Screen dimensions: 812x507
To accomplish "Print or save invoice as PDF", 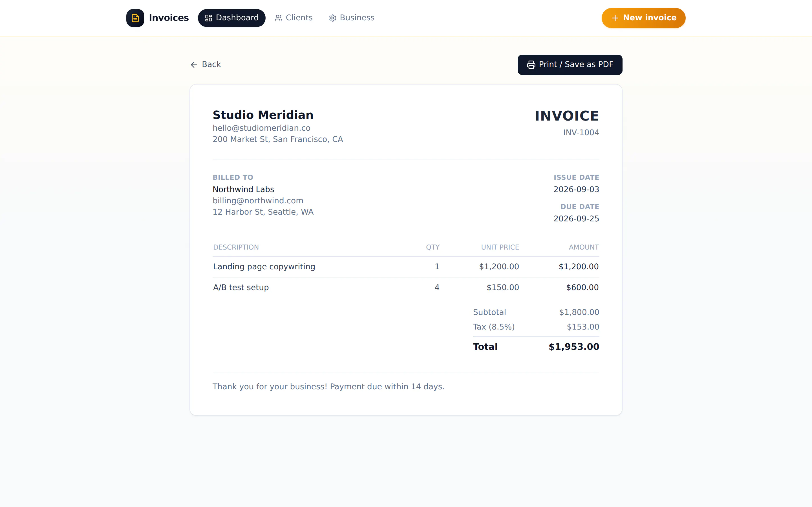I will [x=570, y=65].
